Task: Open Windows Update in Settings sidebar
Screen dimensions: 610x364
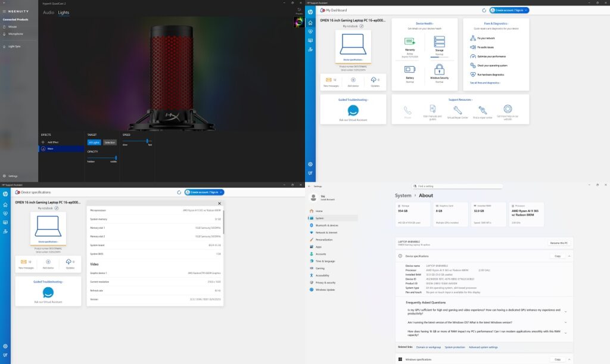Action: click(325, 290)
